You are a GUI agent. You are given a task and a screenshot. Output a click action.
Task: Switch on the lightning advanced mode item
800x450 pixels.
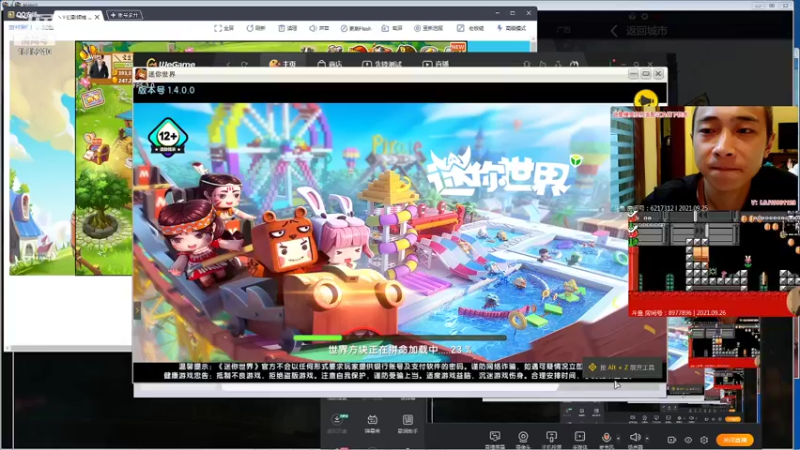pyautogui.click(x=511, y=28)
